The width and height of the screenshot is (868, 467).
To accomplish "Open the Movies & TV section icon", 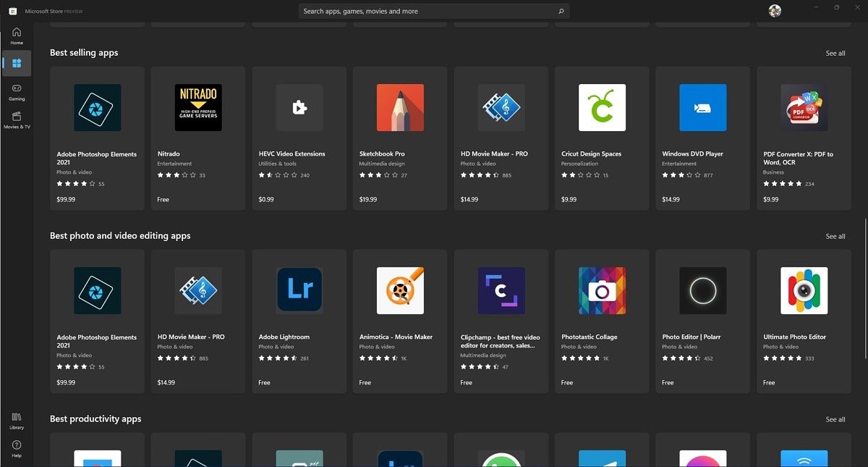I will tap(16, 118).
